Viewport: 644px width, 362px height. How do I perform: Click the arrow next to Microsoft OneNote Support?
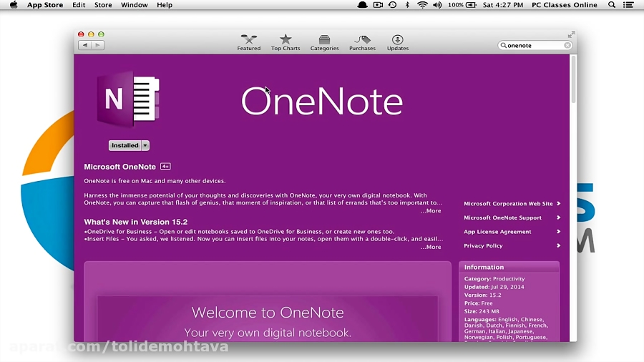click(x=559, y=217)
